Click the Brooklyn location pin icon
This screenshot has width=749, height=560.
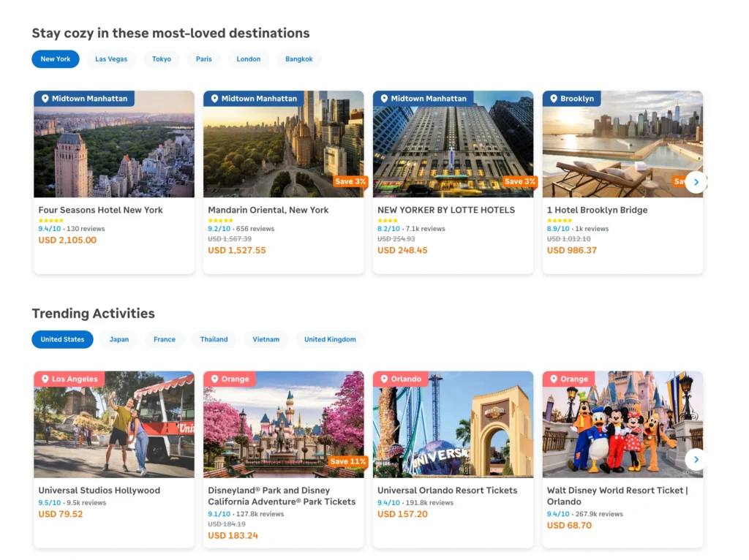[x=554, y=99]
